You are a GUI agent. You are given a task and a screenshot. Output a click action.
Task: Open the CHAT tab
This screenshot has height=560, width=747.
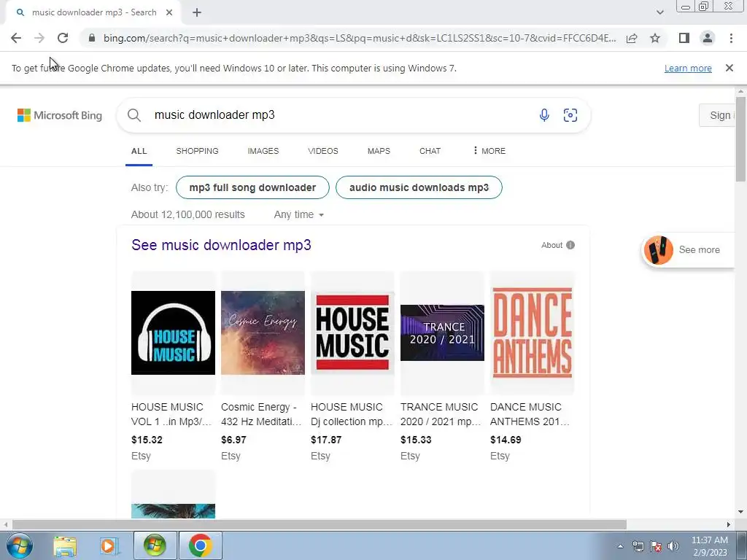[430, 151]
